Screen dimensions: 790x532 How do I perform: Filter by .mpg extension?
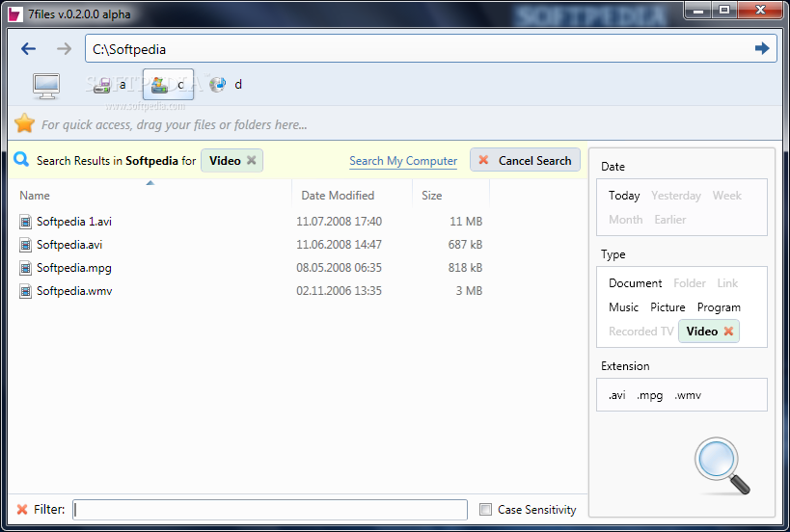[x=649, y=395]
